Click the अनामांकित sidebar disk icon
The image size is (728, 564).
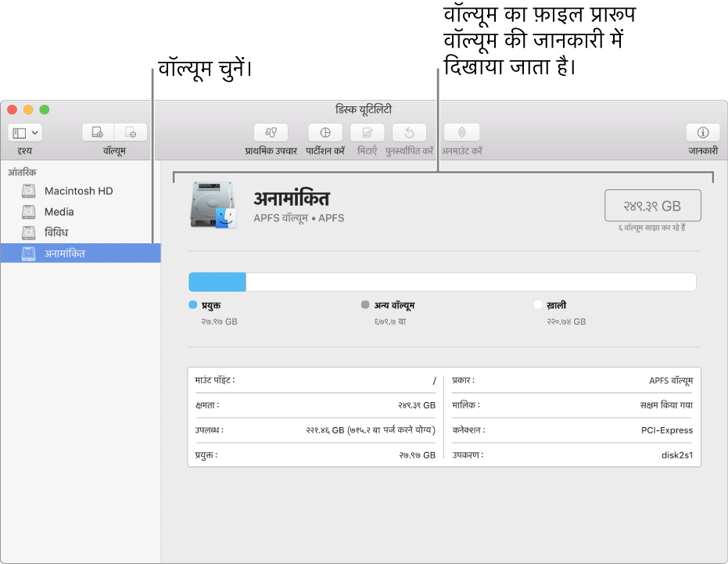click(x=29, y=253)
